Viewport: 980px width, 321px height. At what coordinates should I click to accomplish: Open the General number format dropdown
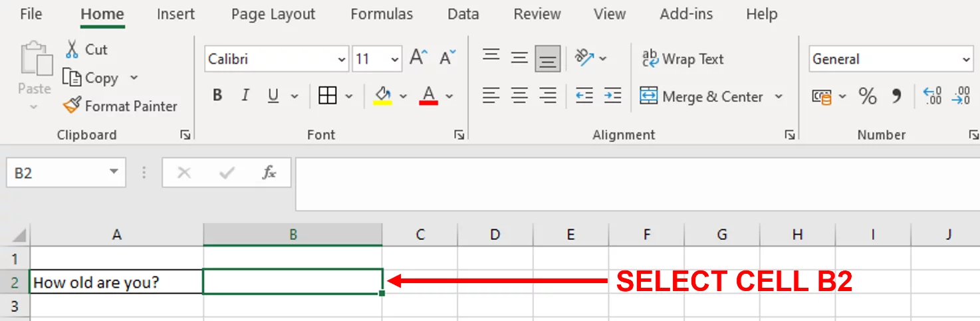(x=966, y=59)
